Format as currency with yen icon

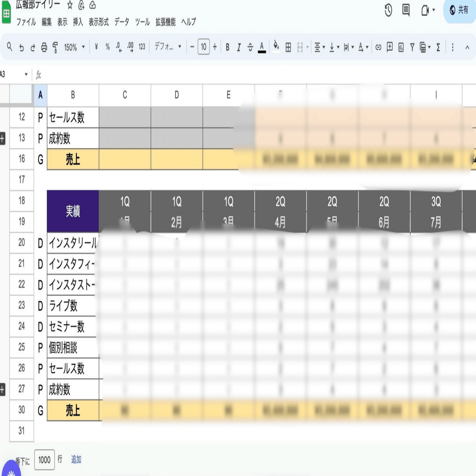[96, 47]
